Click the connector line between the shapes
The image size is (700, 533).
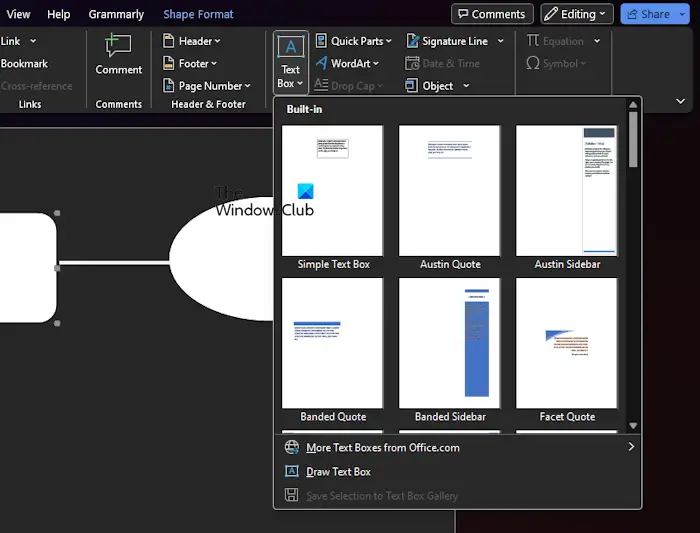click(x=114, y=262)
